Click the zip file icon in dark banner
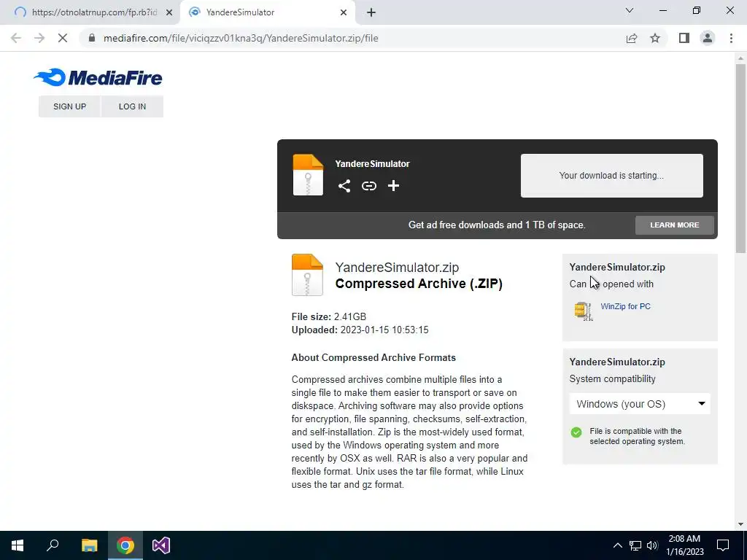 coord(308,175)
